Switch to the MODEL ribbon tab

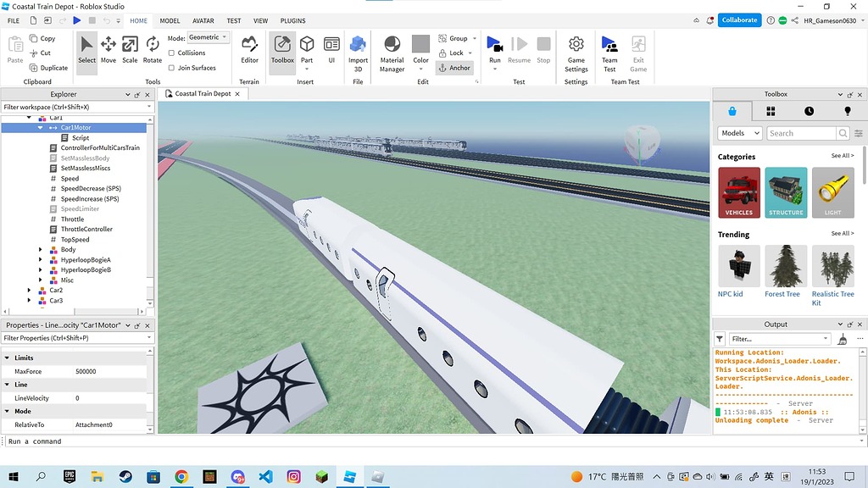[x=170, y=20]
